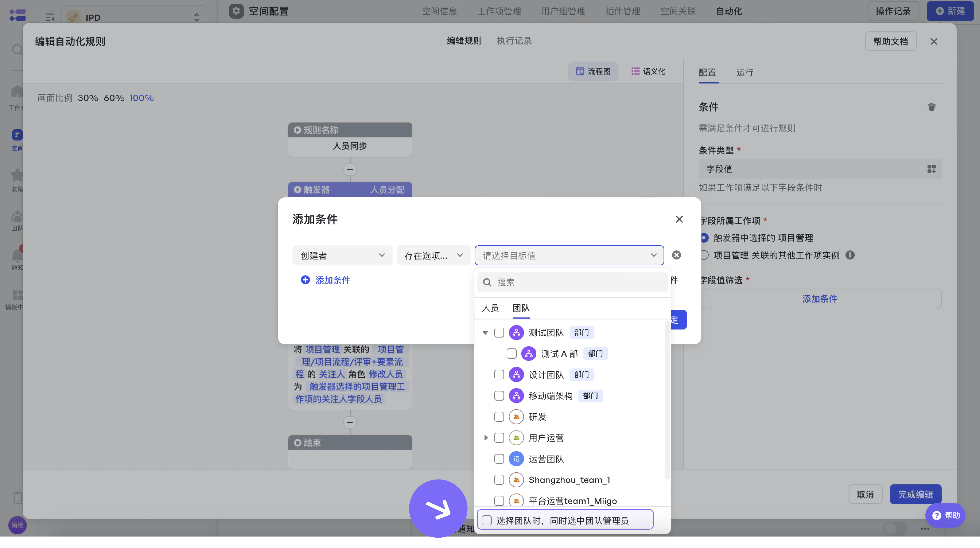The image size is (980, 548).
Task: Click the 移动端架构 team icon
Action: [x=516, y=396]
